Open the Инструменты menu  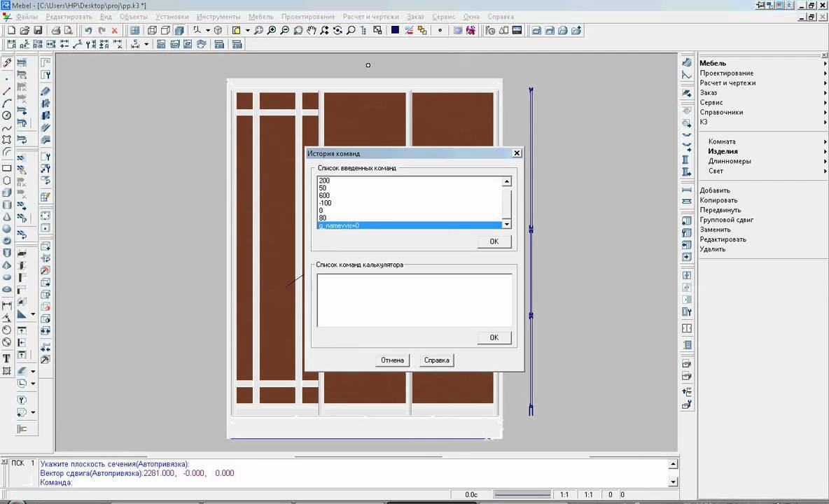point(218,17)
